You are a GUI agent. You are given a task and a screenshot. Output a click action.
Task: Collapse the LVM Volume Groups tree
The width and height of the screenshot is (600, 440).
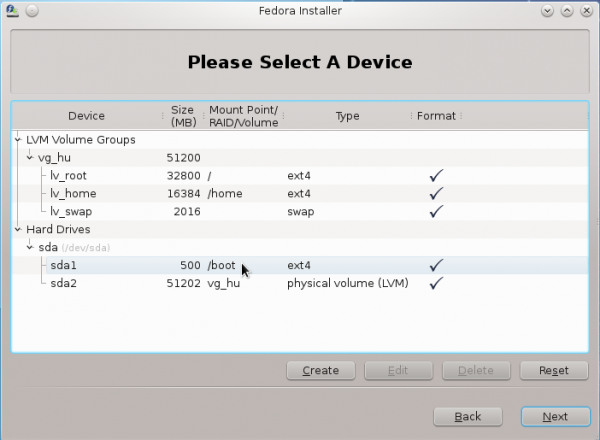[x=19, y=140]
